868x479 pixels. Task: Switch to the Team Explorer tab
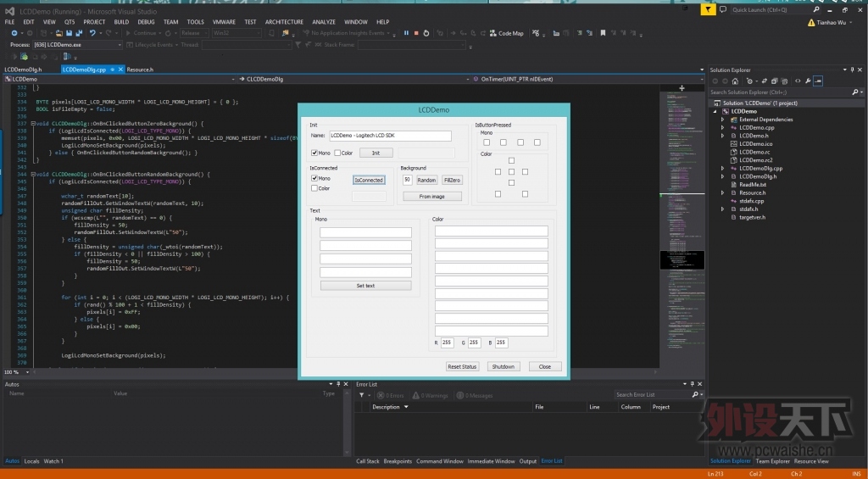pyautogui.click(x=772, y=460)
